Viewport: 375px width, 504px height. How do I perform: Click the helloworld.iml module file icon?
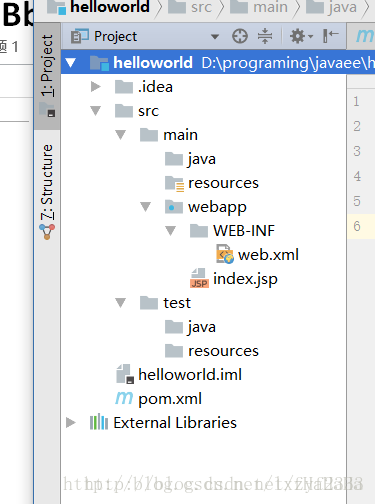coord(125,374)
